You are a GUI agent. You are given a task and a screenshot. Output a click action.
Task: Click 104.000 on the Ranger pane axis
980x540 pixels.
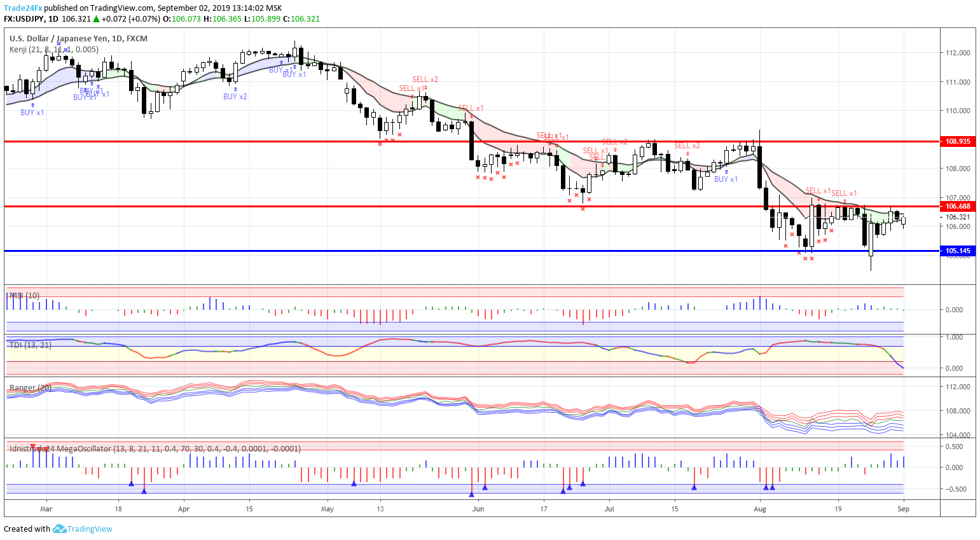(958, 435)
